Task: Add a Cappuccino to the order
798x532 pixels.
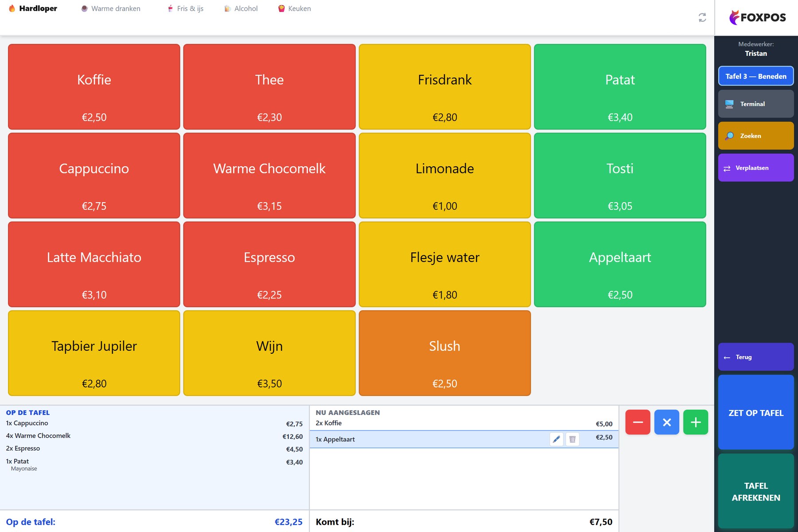Action: (x=94, y=176)
